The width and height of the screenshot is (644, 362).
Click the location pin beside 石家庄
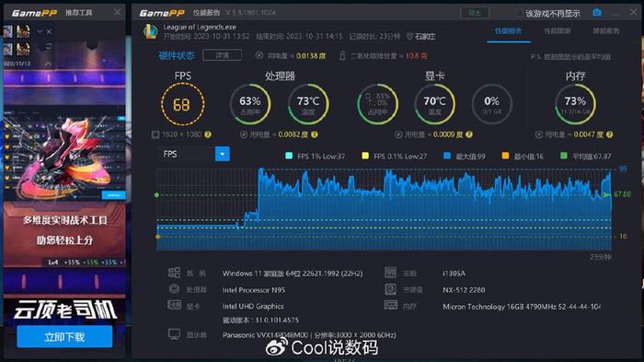click(409, 36)
